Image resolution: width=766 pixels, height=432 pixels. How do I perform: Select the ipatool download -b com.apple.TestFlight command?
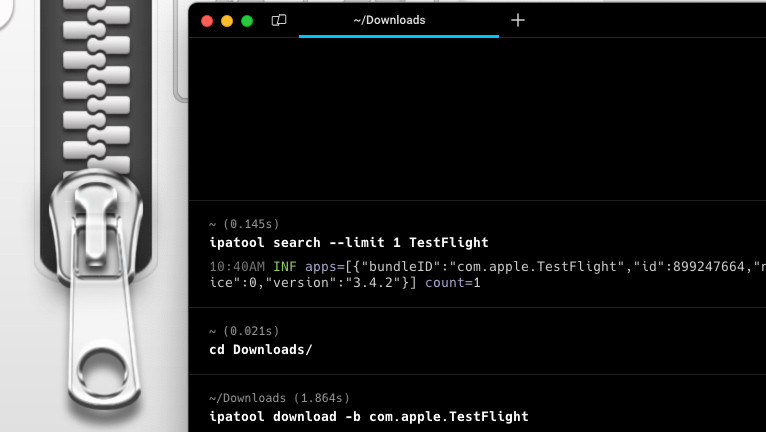(x=369, y=416)
